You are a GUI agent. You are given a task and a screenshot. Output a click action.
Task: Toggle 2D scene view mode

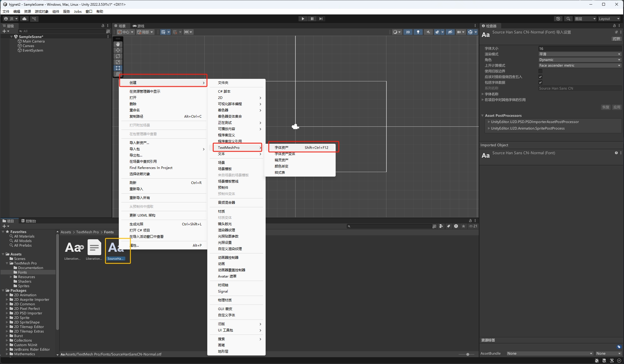point(408,32)
